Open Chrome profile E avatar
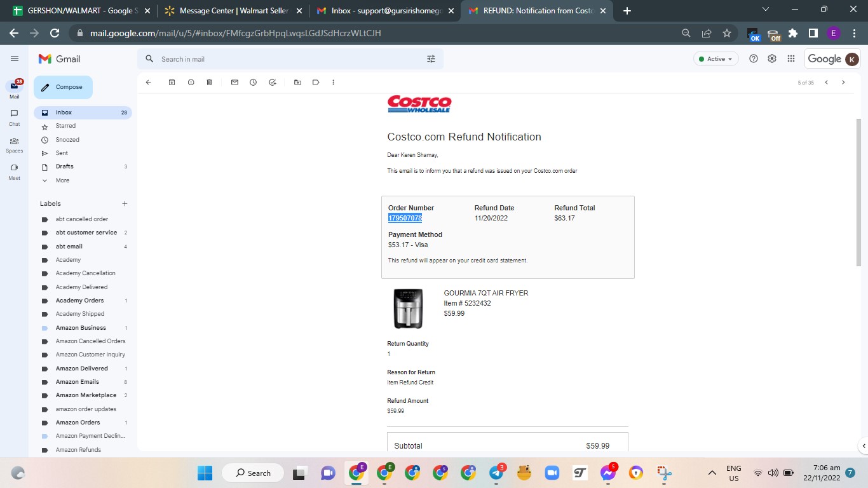The height and width of the screenshot is (488, 868). 833,33
